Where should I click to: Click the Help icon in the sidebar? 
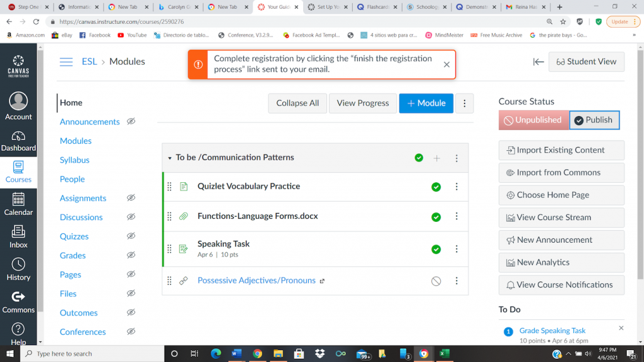(x=18, y=330)
